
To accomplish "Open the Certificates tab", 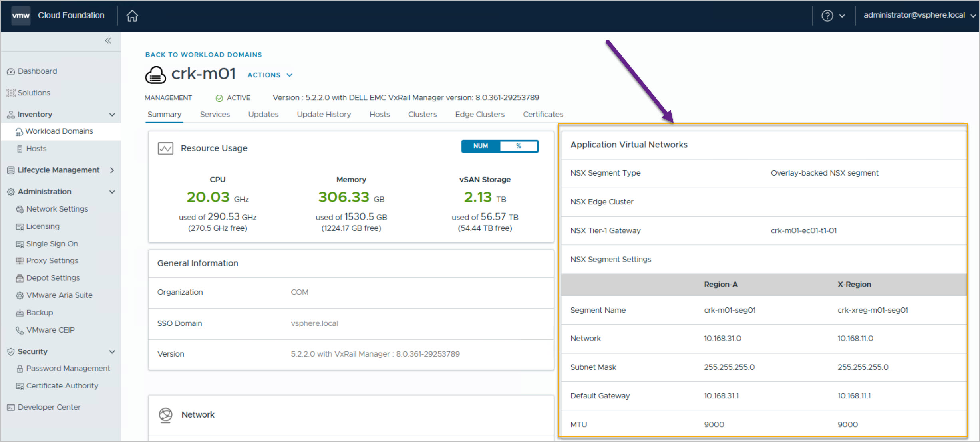I will [543, 115].
